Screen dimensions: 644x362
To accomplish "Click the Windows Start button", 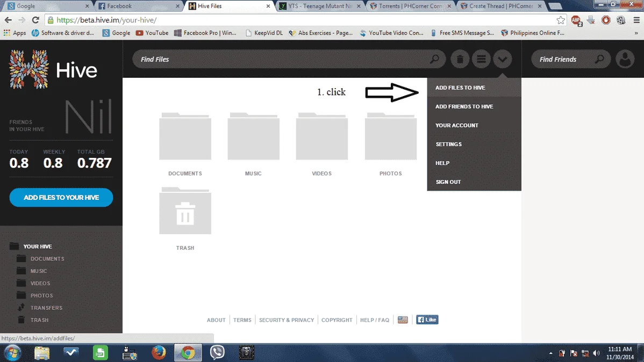I will [12, 352].
